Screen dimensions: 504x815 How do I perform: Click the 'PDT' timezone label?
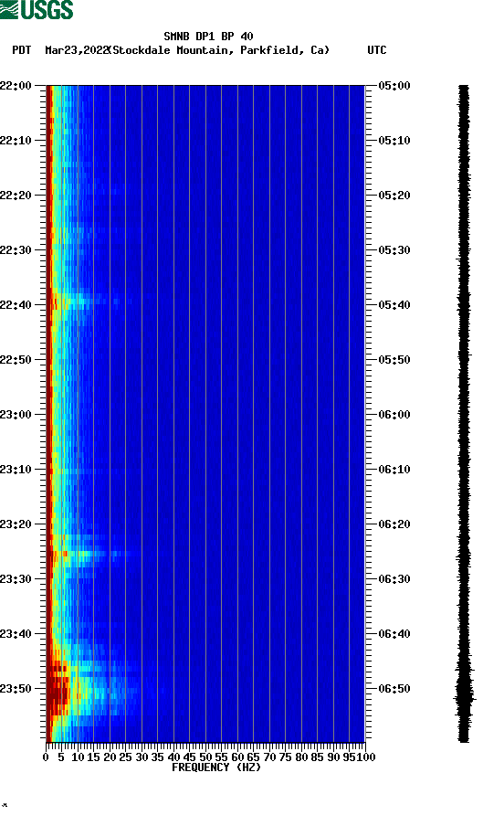pyautogui.click(x=21, y=50)
